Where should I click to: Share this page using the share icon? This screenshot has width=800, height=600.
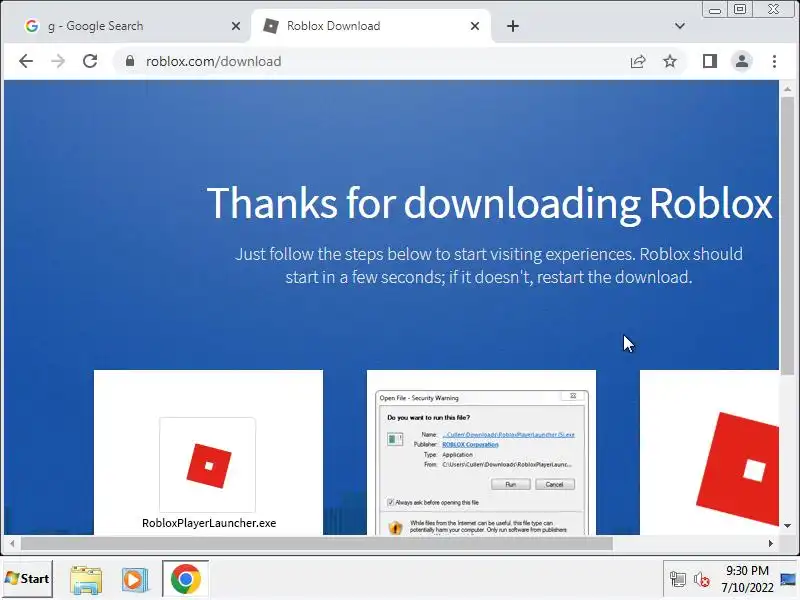(638, 62)
